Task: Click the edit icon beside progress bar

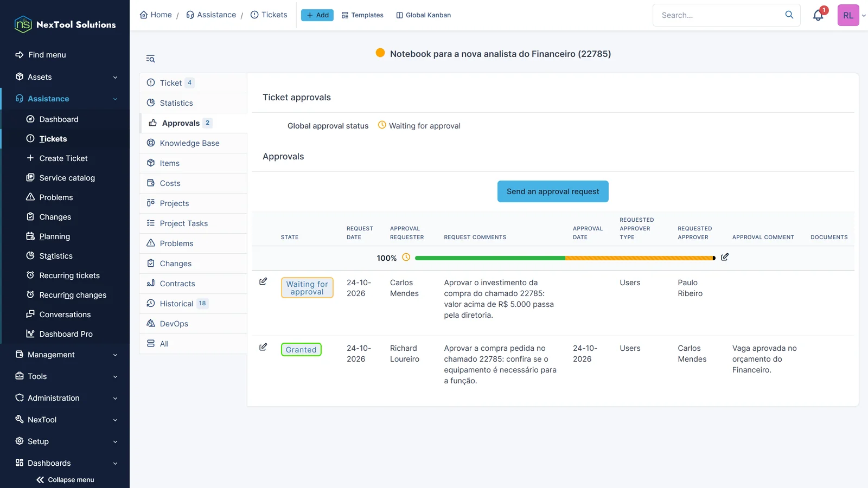Action: tap(725, 257)
